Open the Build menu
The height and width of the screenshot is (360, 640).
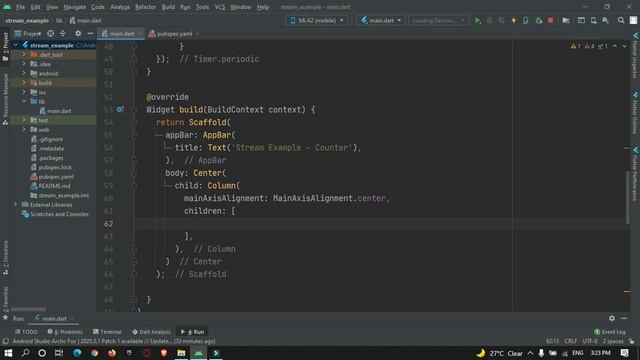click(x=168, y=7)
